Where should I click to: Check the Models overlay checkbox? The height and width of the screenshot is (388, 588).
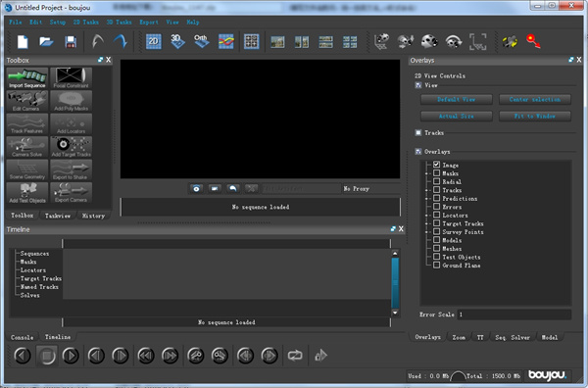coord(436,240)
